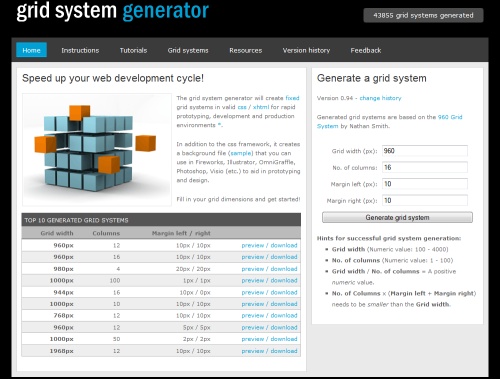This screenshot has width=500, height=379.
Task: Click the Margin left input box
Action: click(x=424, y=184)
